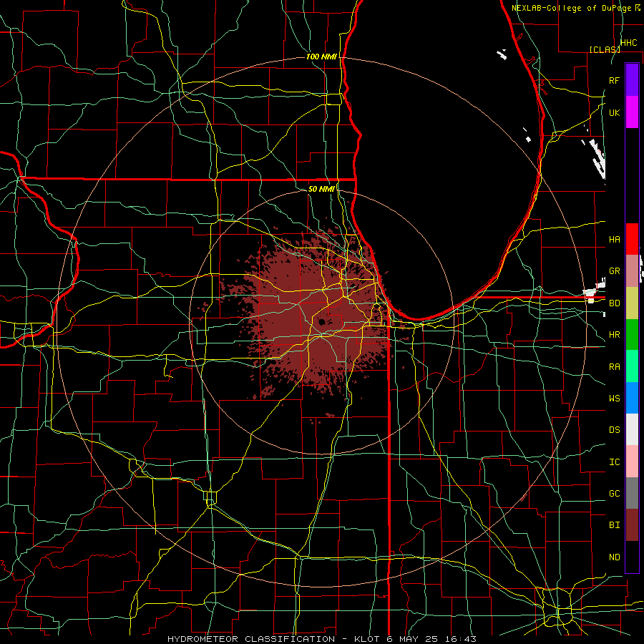Click the "6 MAY 25 16:43" timestamp
The image size is (644, 644).
[x=431, y=639]
